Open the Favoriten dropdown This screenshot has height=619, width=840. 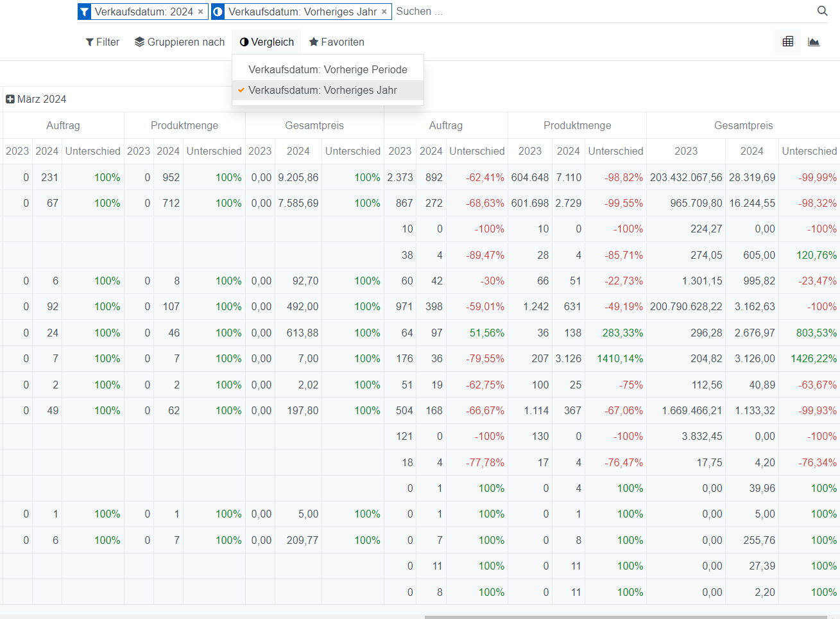point(336,42)
